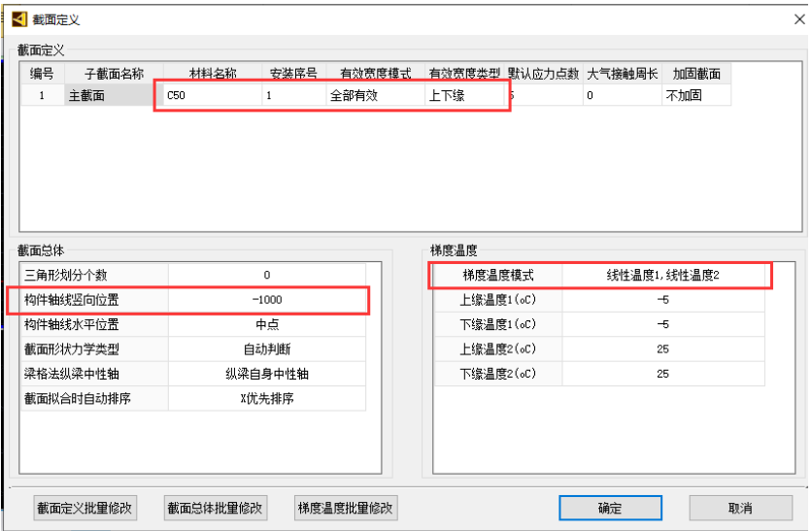This screenshot has width=812, height=531.
Task: Click the 上缘温度2(oC) label
Action: point(498,349)
